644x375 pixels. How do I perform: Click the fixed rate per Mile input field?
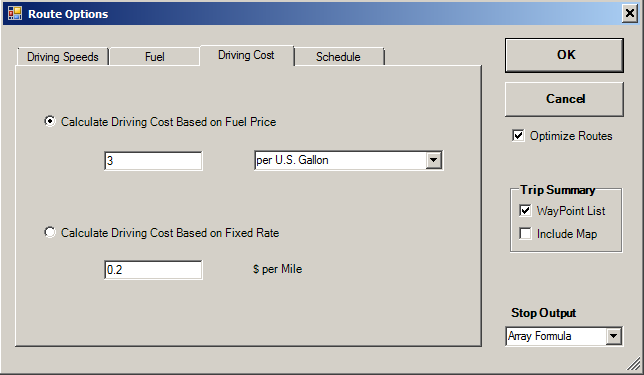153,270
